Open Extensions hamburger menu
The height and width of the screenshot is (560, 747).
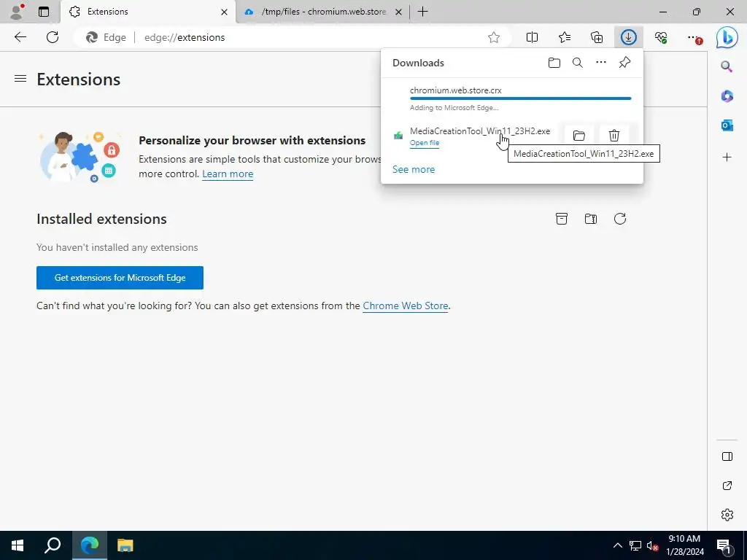click(x=20, y=79)
